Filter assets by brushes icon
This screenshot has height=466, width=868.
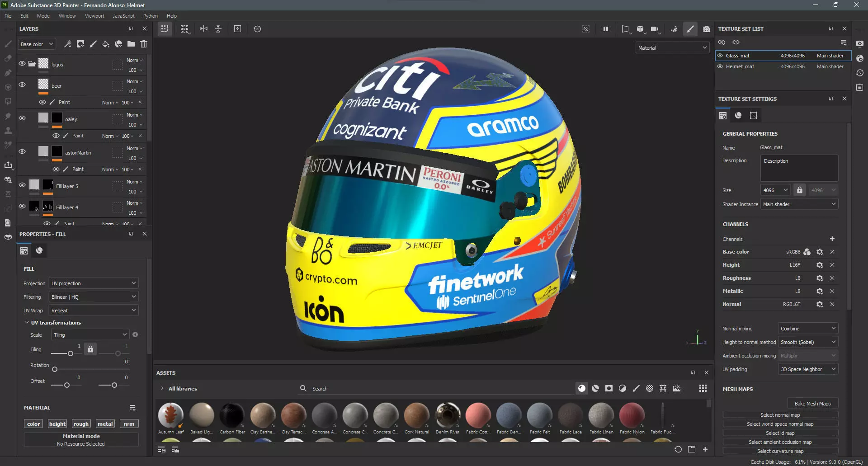(636, 388)
